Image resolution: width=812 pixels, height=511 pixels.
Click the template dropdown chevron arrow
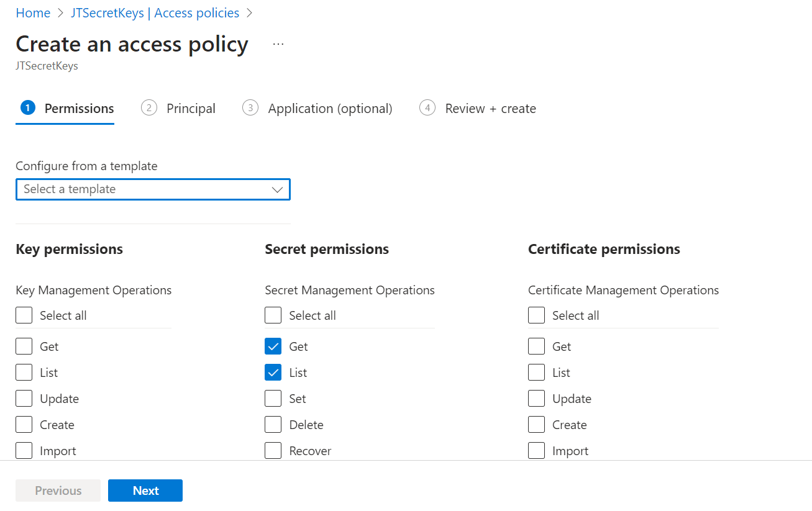coord(278,190)
